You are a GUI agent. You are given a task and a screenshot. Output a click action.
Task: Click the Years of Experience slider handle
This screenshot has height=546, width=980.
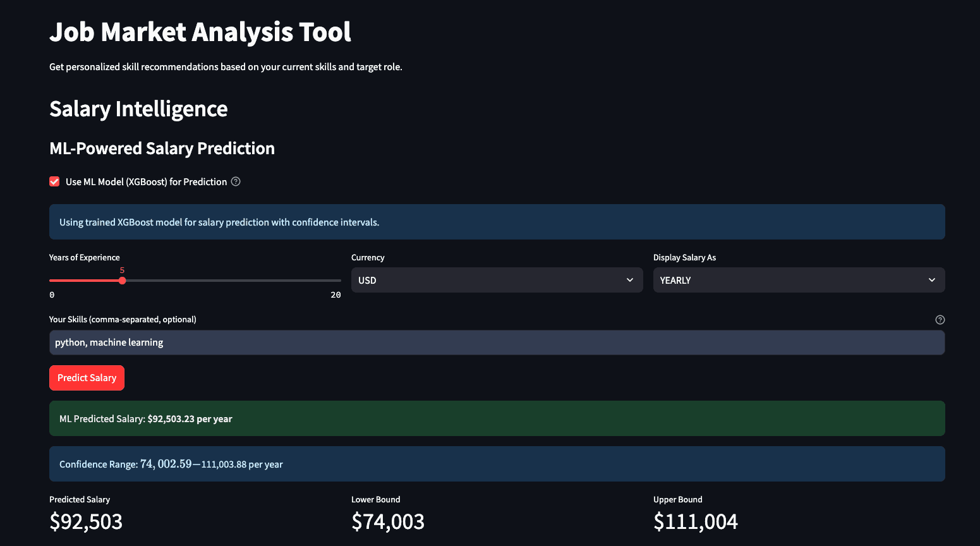tap(122, 281)
